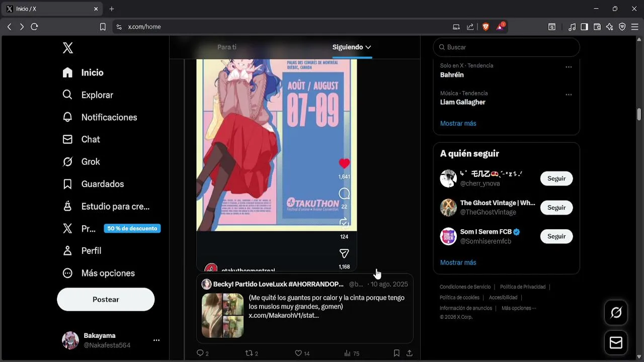
Task: Open floating Grok button
Action: click(616, 313)
